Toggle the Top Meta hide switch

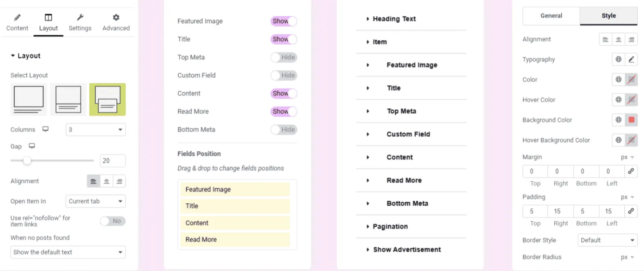(x=284, y=57)
